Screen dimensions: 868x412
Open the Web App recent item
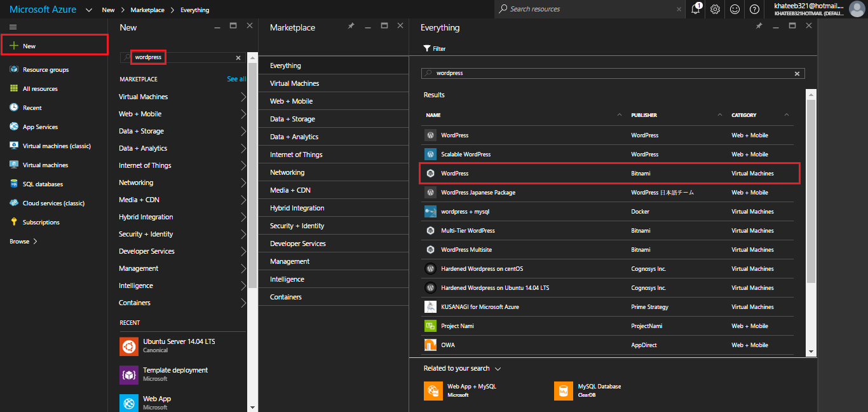tap(182, 402)
